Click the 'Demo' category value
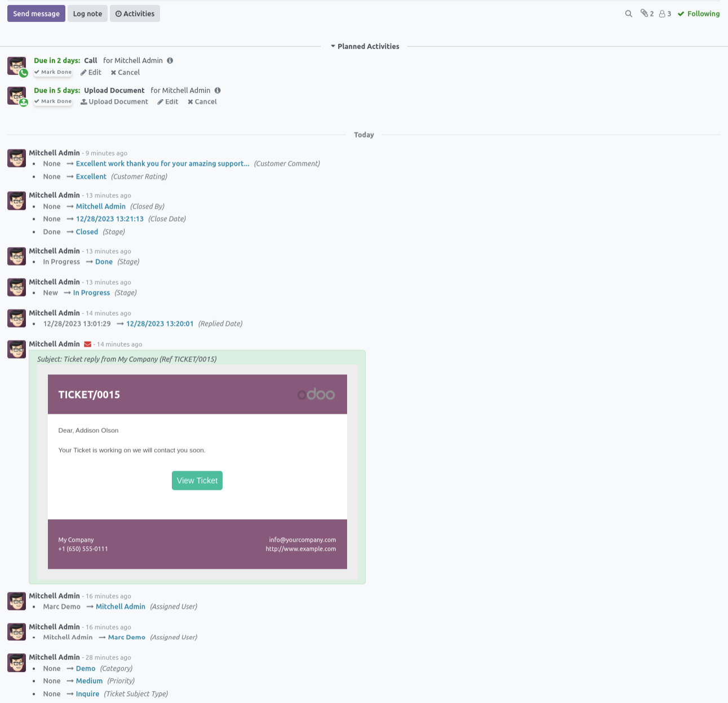Viewport: 728px width, 703px height. pyautogui.click(x=86, y=669)
